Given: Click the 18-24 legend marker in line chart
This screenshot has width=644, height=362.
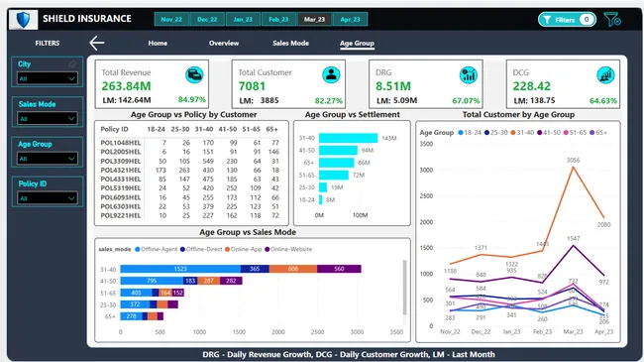Looking at the screenshot, I should [x=461, y=133].
